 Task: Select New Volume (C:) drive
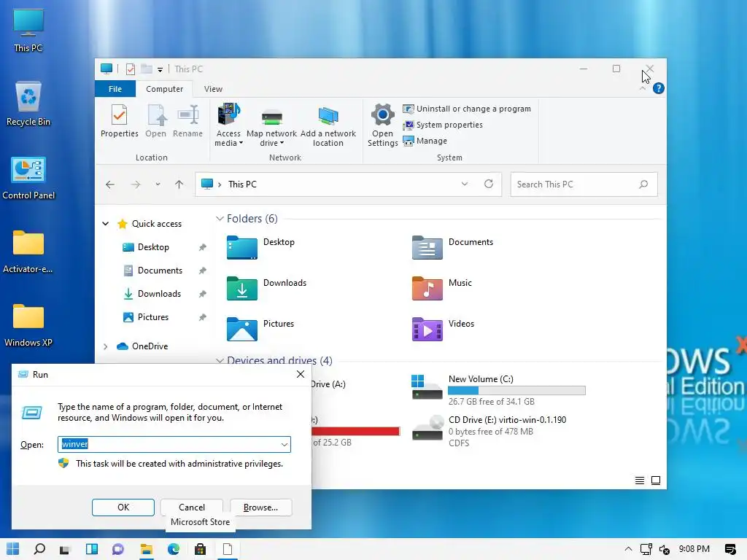(x=498, y=389)
